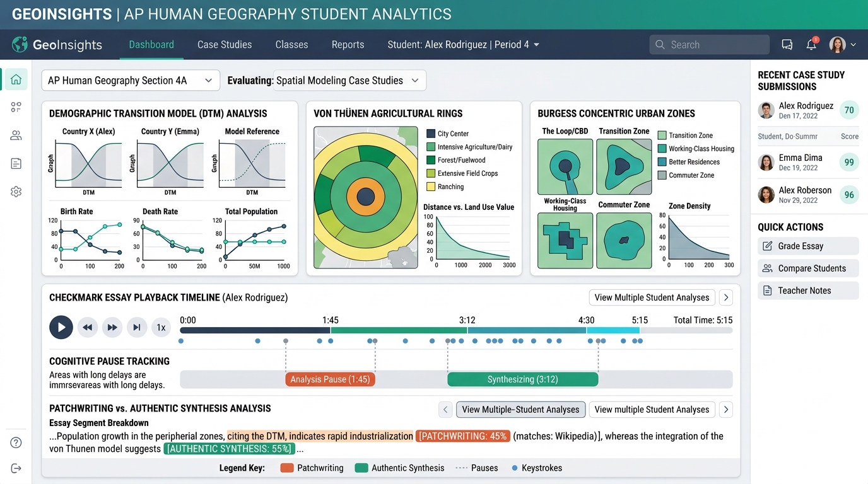Screen dimensions: 868x484
Task: Open the settings gear in sidebar
Action: (16, 192)
